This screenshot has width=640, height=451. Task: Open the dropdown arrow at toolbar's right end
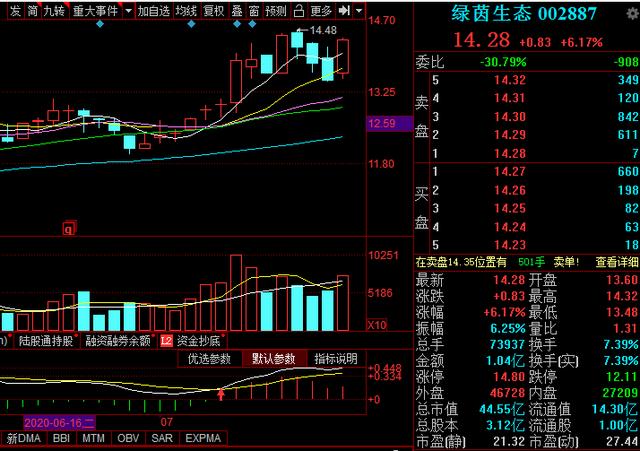click(359, 11)
